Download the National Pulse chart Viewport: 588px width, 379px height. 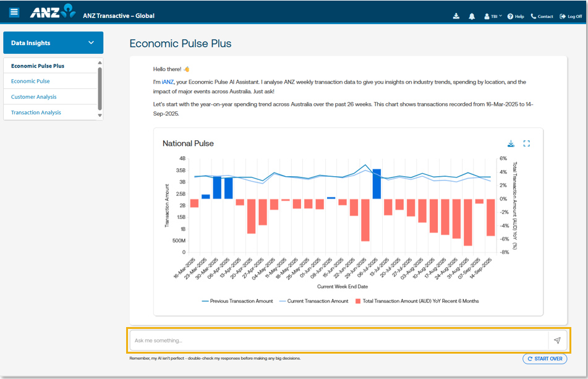pos(511,143)
